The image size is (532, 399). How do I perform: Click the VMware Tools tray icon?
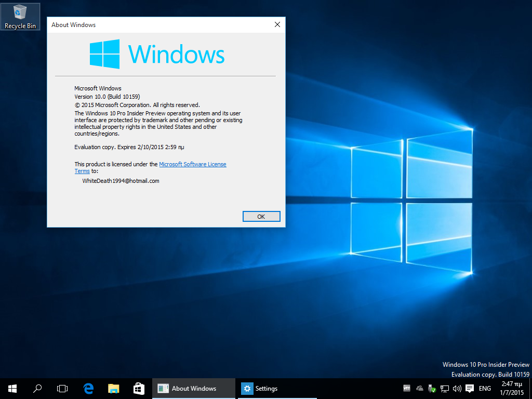(x=407, y=388)
